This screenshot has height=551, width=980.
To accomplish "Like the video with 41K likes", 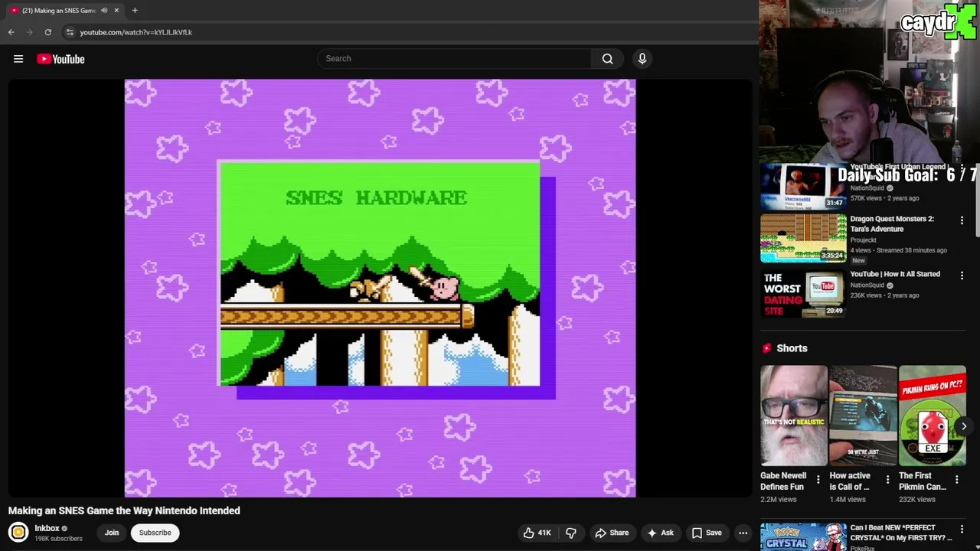I will (x=537, y=533).
